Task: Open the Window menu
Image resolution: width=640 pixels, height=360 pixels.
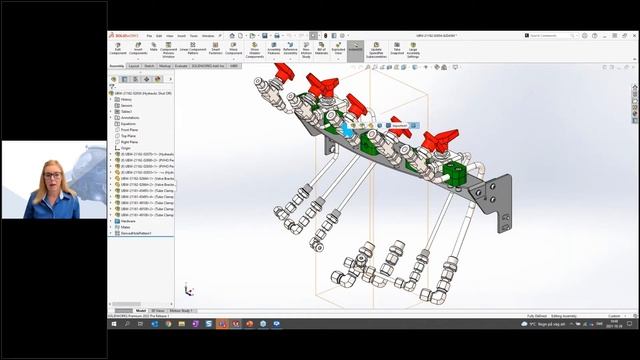Action: click(208, 36)
